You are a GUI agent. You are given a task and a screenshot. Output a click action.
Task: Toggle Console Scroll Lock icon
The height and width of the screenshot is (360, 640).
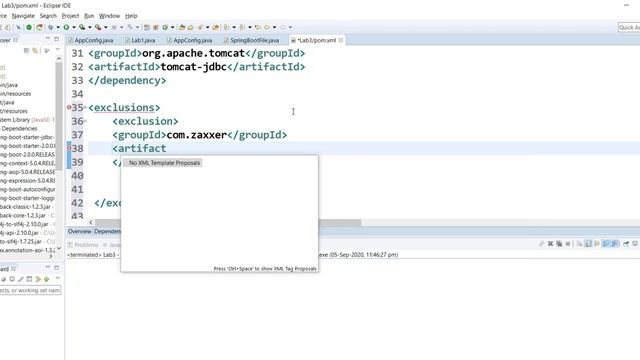(588, 244)
